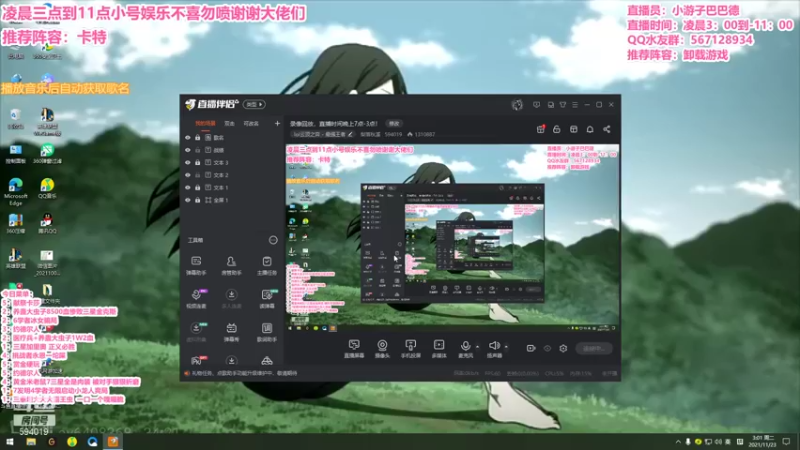Open stream settings gear icon
800x450 pixels.
[x=563, y=348]
